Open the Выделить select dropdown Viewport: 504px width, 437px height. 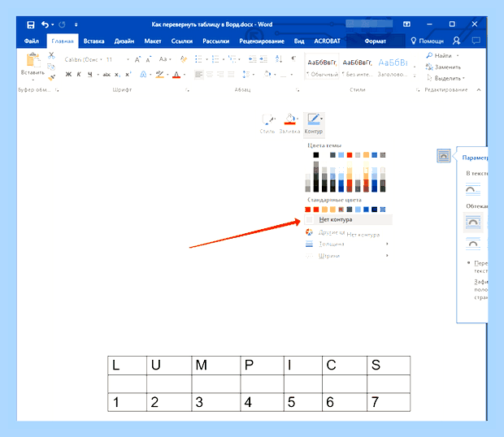(x=445, y=78)
